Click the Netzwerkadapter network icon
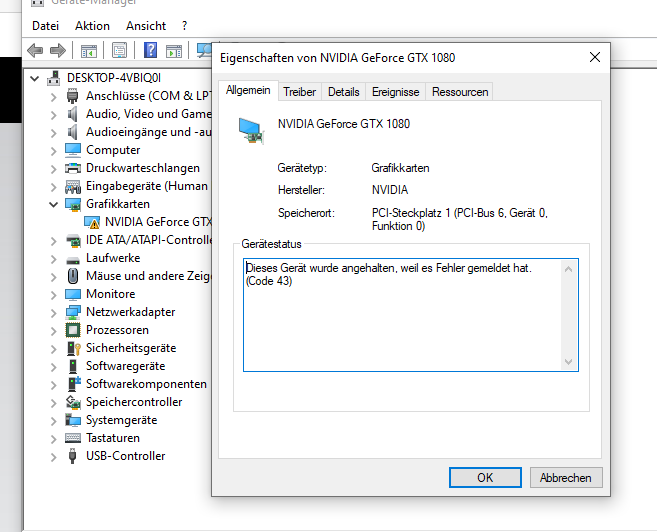Viewport: 657px width, 532px height. (x=73, y=312)
